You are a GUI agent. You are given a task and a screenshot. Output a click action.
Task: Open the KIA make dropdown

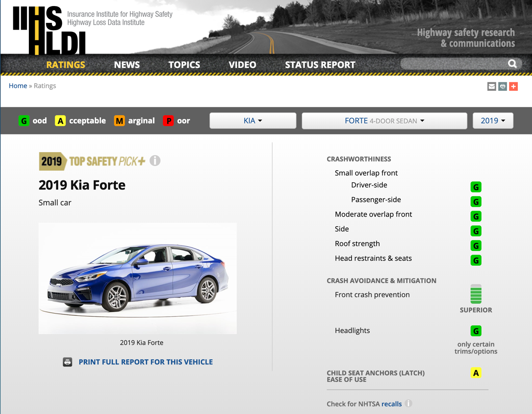[x=253, y=121]
